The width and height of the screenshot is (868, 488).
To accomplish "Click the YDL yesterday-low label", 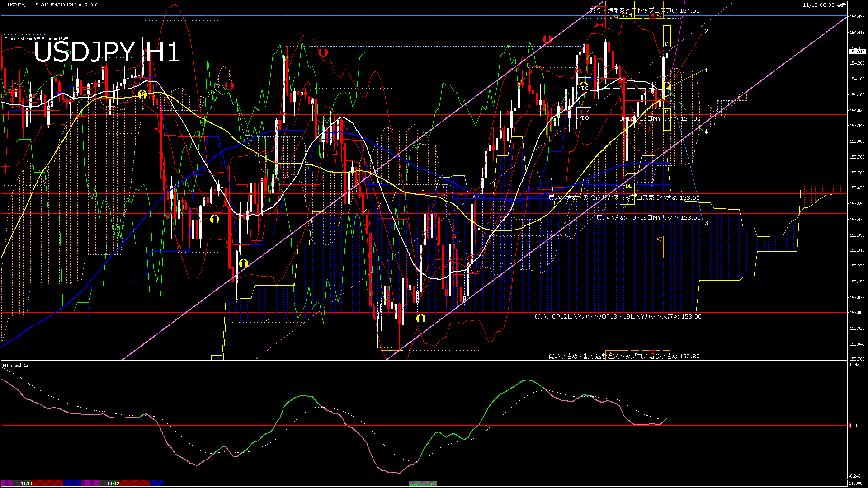I will point(627,186).
